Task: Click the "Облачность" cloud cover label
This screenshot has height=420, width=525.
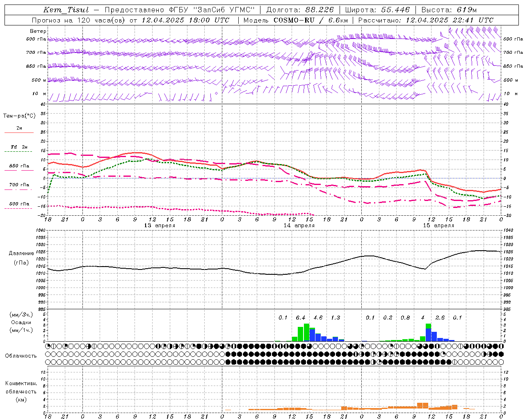Action: click(21, 356)
